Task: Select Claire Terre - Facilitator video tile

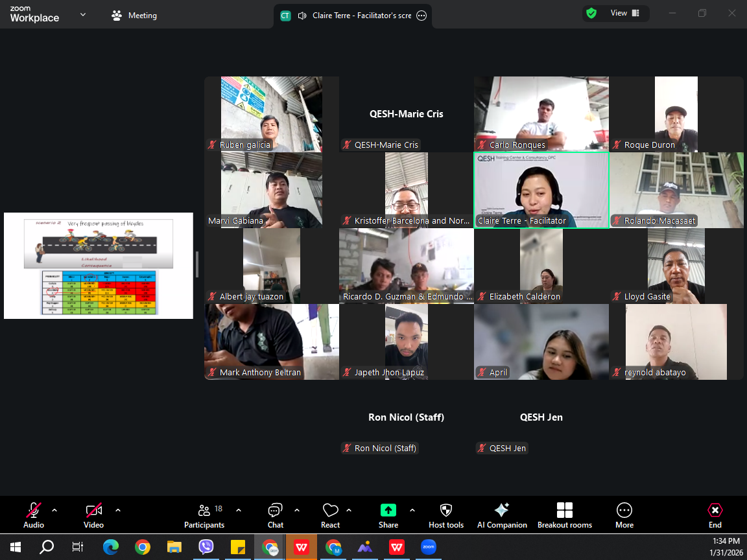Action: pos(541,190)
